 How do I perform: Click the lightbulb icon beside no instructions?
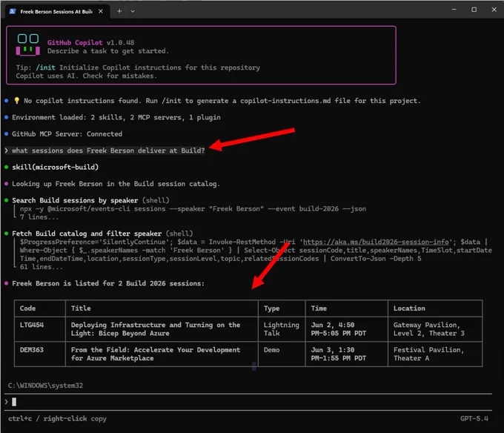[17, 101]
